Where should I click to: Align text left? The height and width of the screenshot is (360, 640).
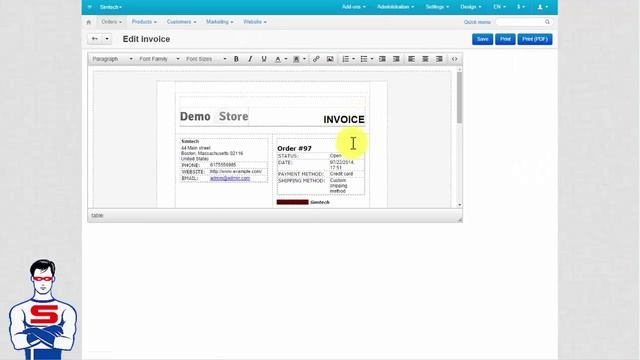[x=411, y=59]
